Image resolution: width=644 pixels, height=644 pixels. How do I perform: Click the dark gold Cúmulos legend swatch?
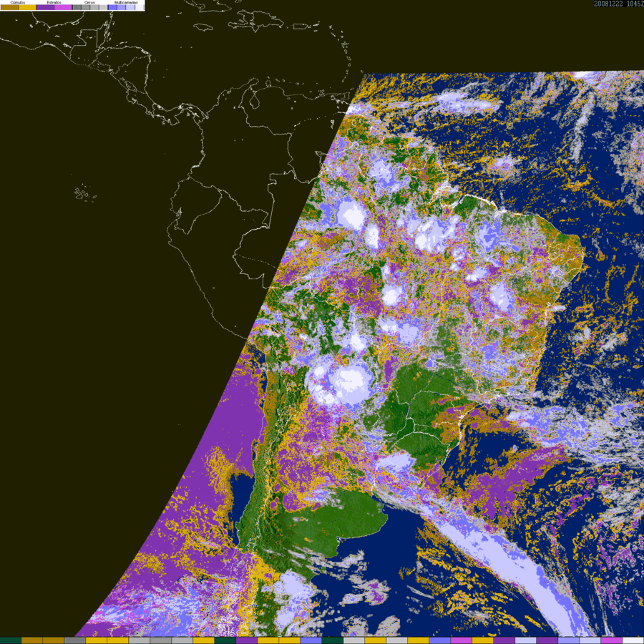9,7
